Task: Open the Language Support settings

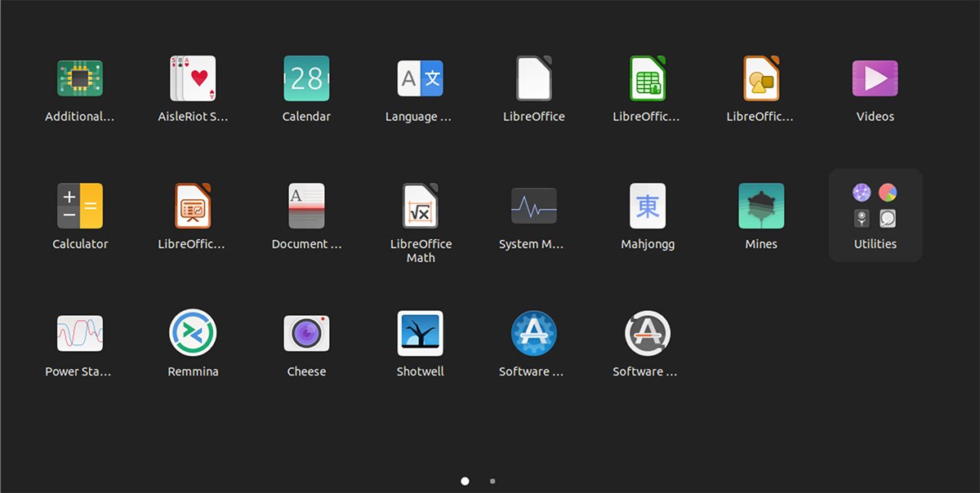Action: 420,79
